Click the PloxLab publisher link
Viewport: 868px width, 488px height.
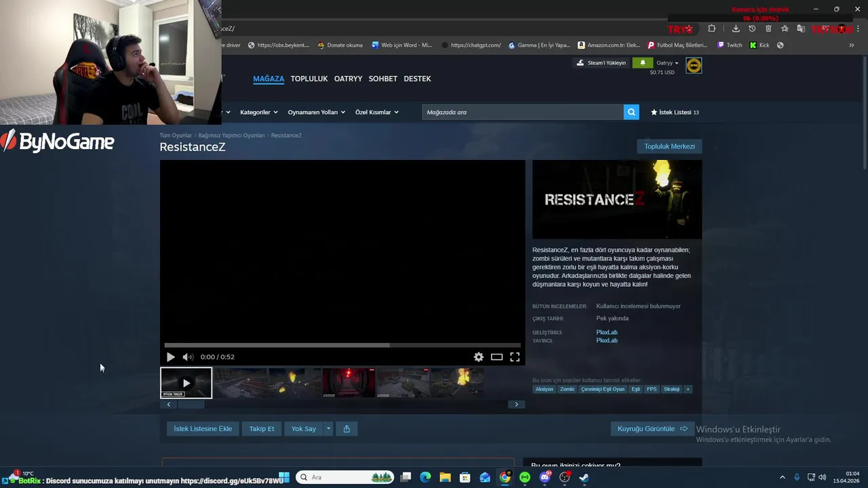coord(607,340)
